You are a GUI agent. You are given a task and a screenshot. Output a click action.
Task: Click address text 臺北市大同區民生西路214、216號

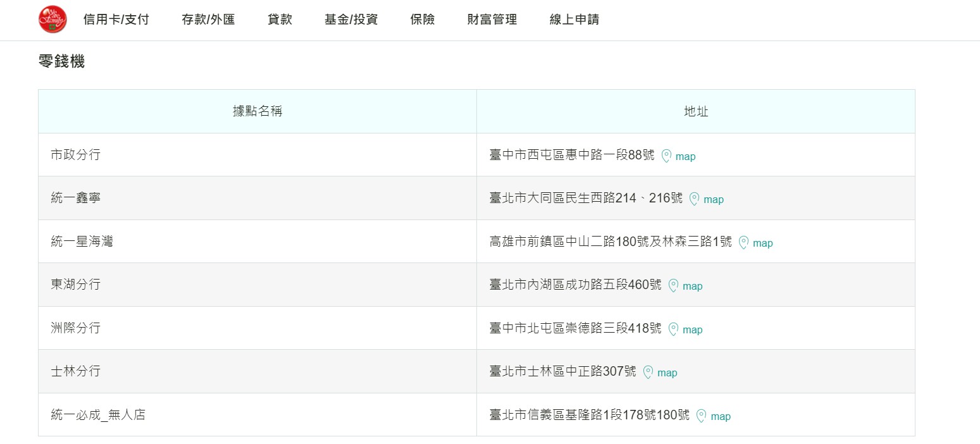pyautogui.click(x=586, y=198)
